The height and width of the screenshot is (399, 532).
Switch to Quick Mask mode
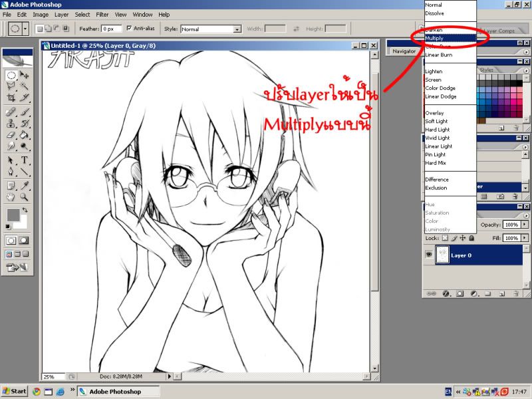pos(24,241)
